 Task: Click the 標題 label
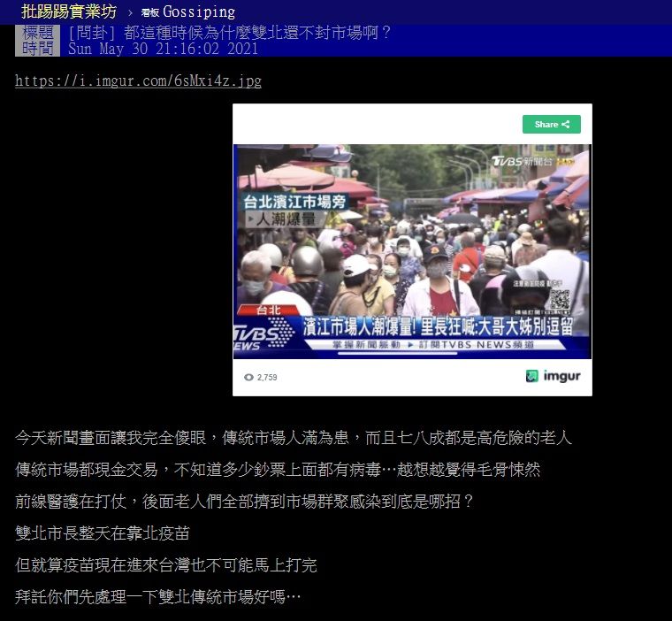[38, 33]
